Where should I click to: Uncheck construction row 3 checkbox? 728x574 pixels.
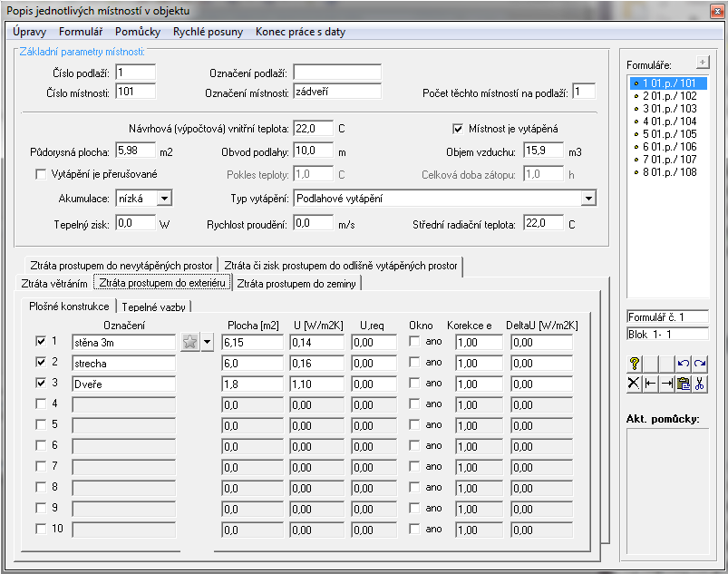point(41,383)
